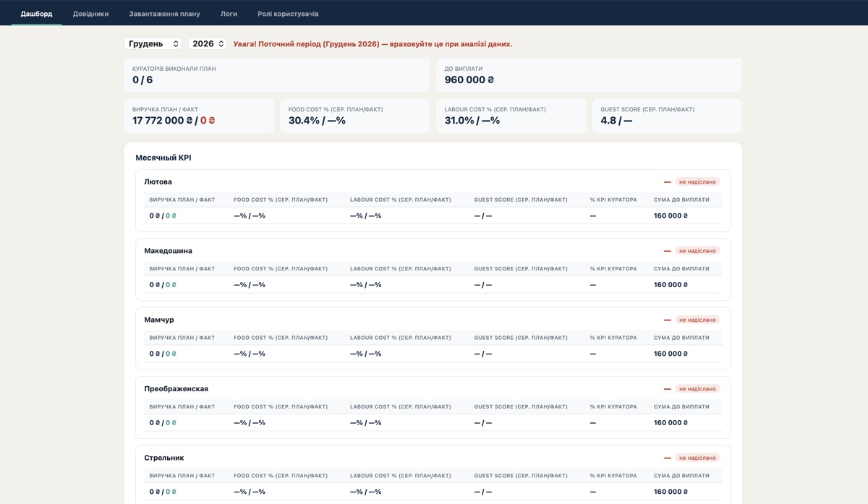868x504 pixels.
Task: Click the red dash icon for Македошина
Action: (668, 251)
